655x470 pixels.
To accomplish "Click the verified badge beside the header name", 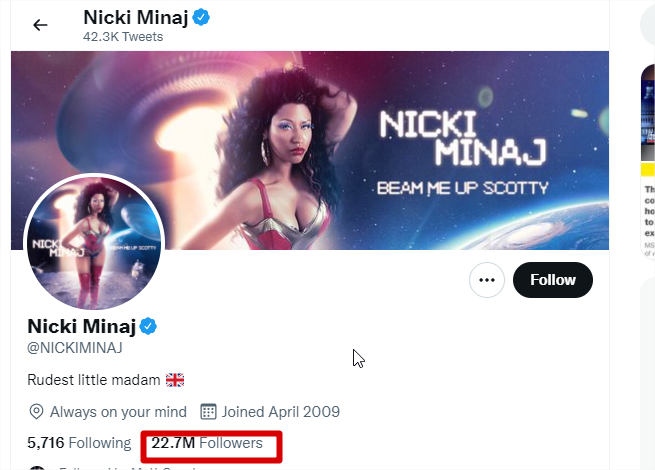I will (200, 18).
